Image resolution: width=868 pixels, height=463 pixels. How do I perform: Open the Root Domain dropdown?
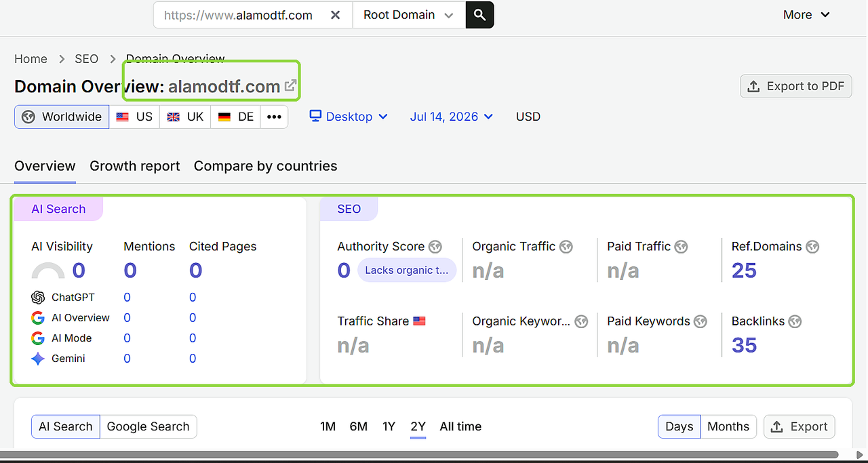pyautogui.click(x=409, y=15)
